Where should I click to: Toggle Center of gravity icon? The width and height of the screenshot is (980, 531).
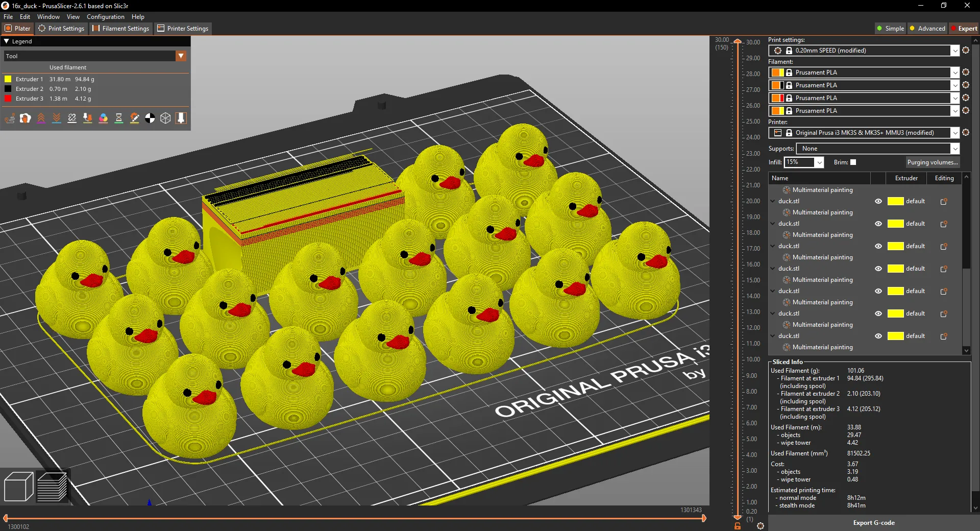pyautogui.click(x=150, y=118)
